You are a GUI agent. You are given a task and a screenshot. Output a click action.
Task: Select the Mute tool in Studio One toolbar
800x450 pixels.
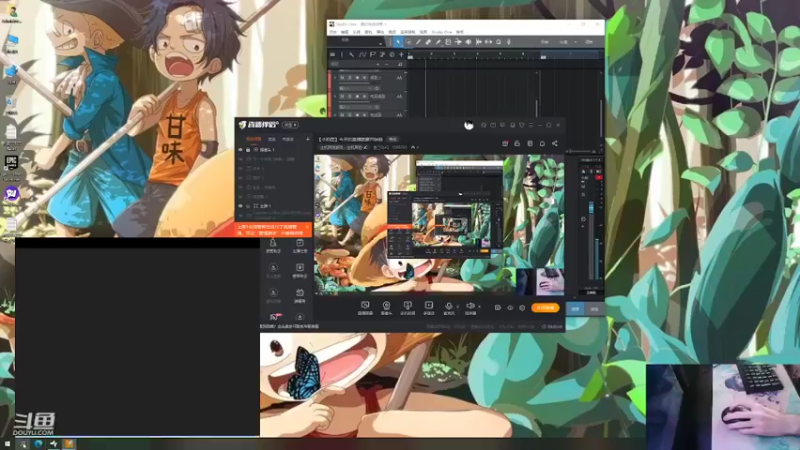tap(448, 42)
